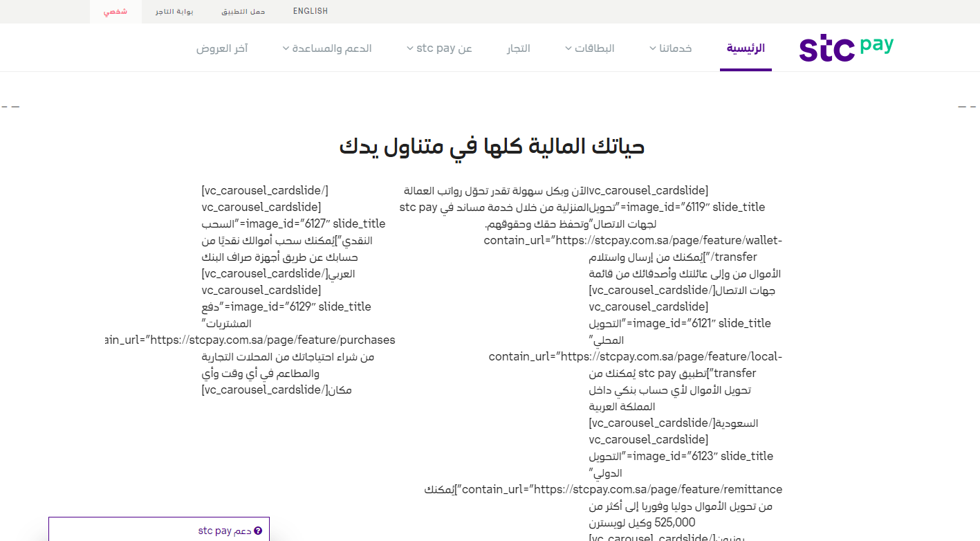980x541 pixels.
Task: Click the heading حياتك المالية كلها في متناول يدك
Action: [x=492, y=147]
